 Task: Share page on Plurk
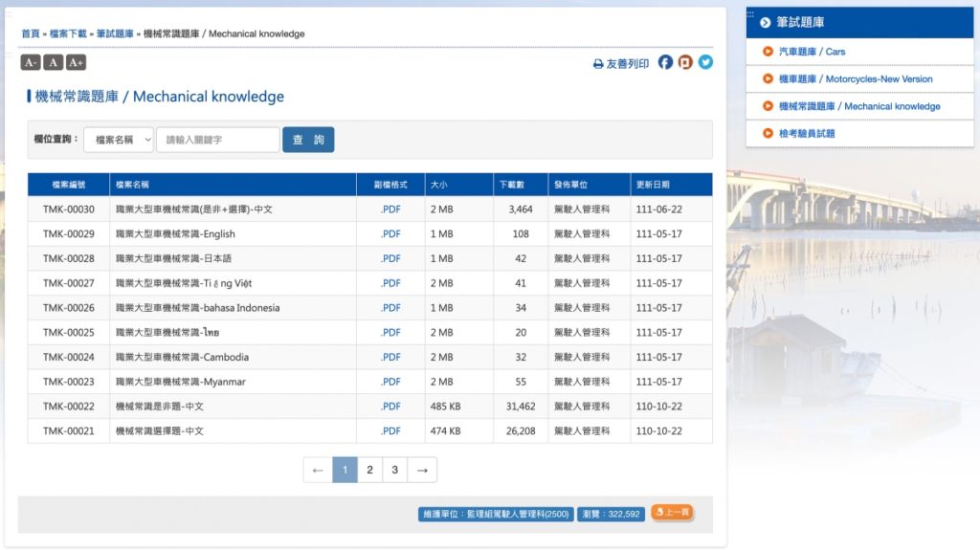coord(685,62)
